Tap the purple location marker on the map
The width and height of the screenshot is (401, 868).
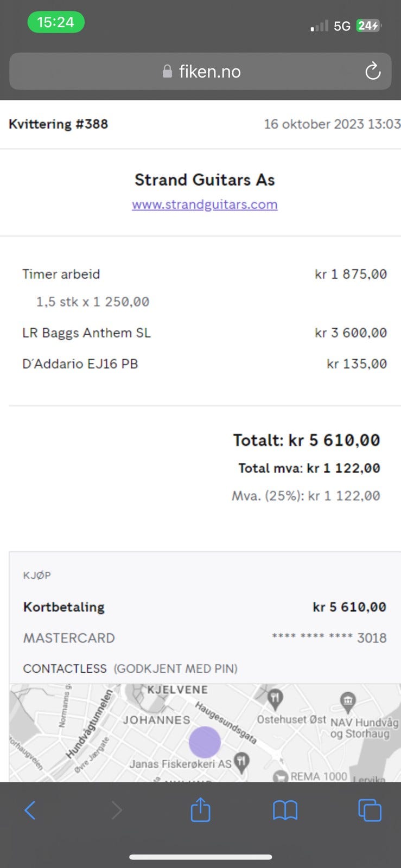[x=205, y=742]
